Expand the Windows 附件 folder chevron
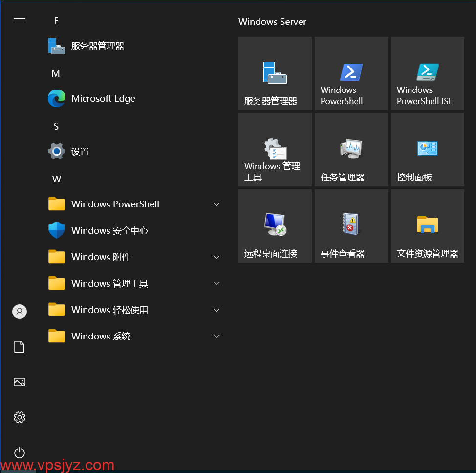Image resolution: width=476 pixels, height=473 pixels. 216,257
